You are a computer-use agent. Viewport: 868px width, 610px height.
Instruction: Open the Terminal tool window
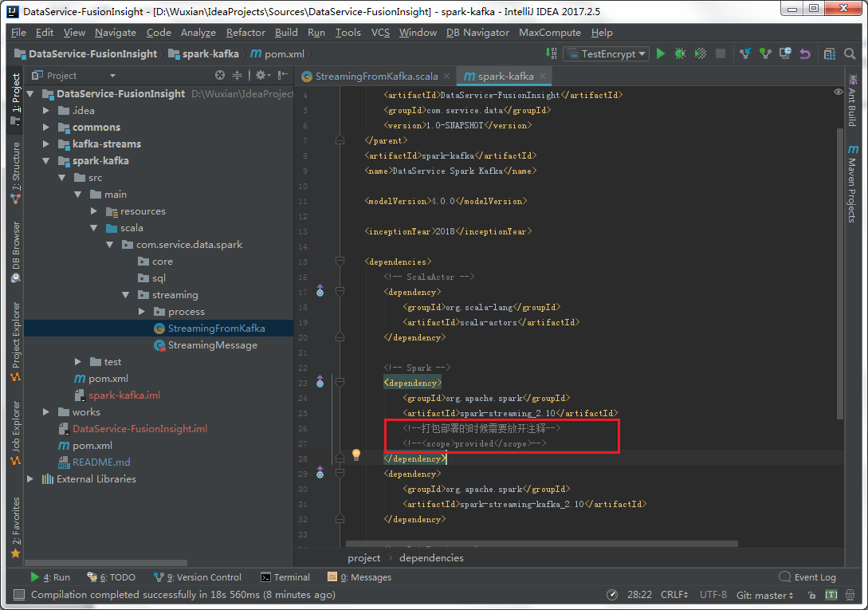285,577
